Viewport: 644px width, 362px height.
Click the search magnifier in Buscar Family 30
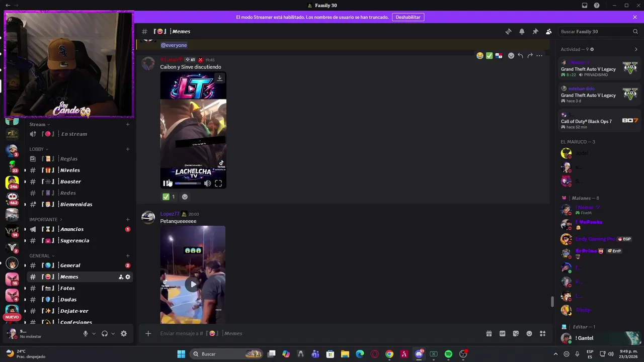click(635, 31)
